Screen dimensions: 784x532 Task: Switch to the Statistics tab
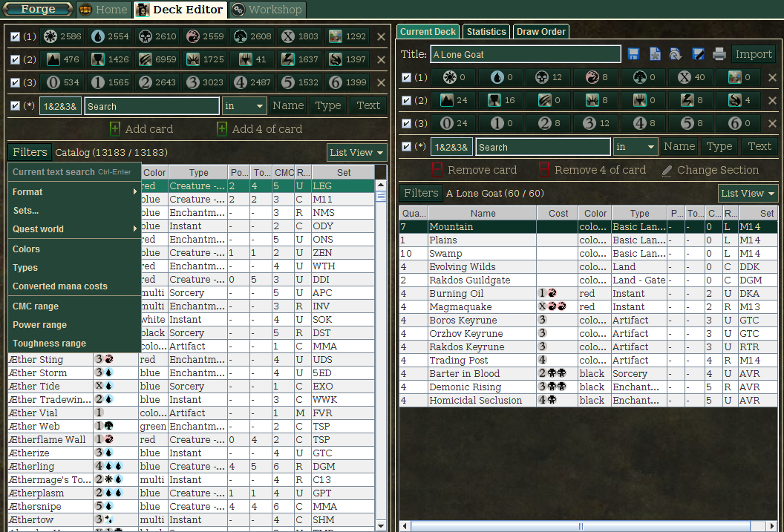[x=486, y=32]
